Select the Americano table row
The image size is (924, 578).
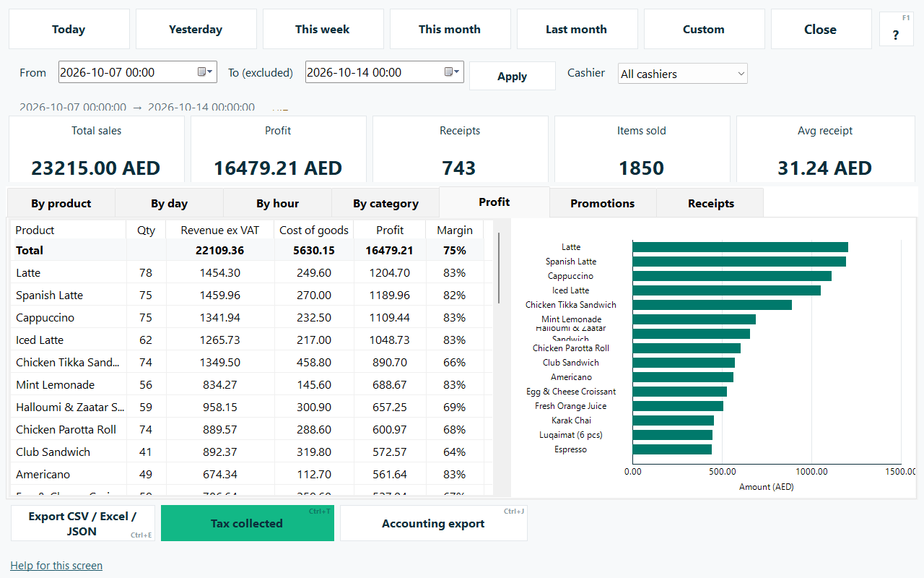[x=252, y=474]
